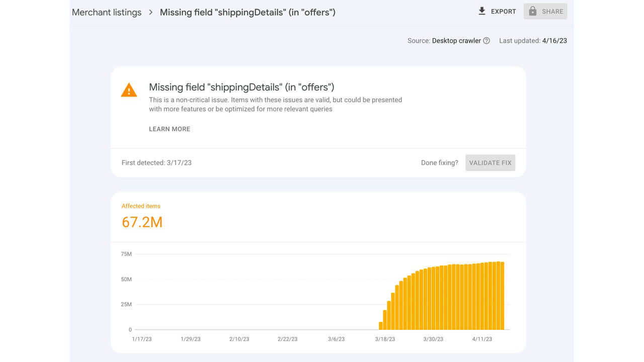Viewport: 644px width, 362px height.
Task: Select the Desktop crawler source text
Action: (x=456, y=41)
